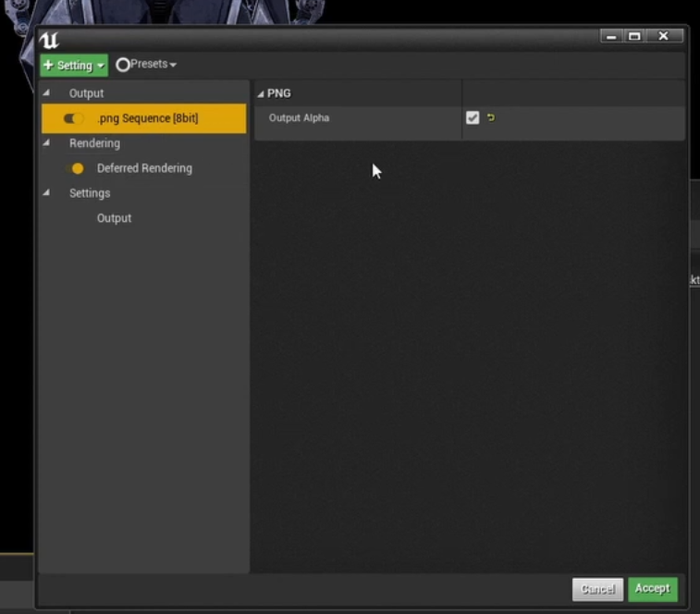Reset Output Alpha to default

tap(491, 117)
